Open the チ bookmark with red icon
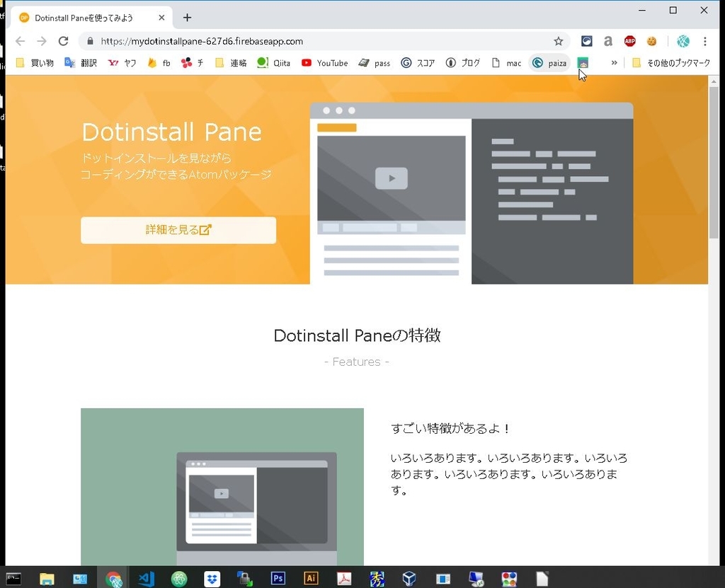The image size is (725, 588). click(x=193, y=63)
